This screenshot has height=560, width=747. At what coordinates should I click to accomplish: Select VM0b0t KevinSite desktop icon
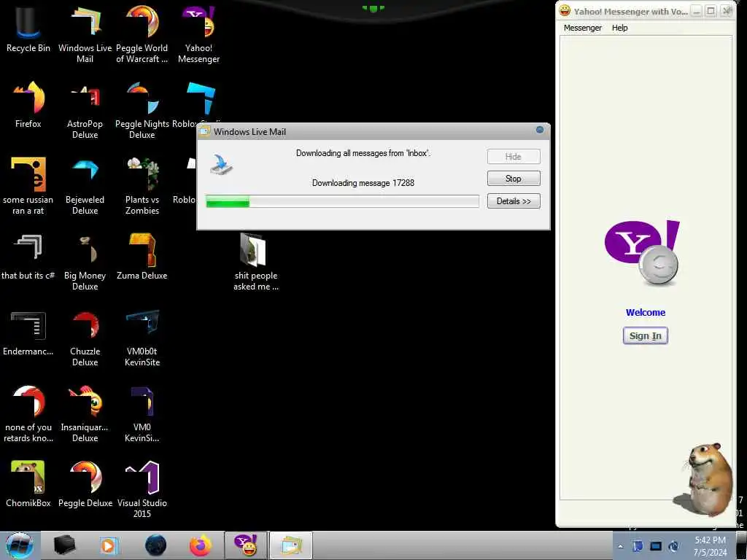point(142,338)
